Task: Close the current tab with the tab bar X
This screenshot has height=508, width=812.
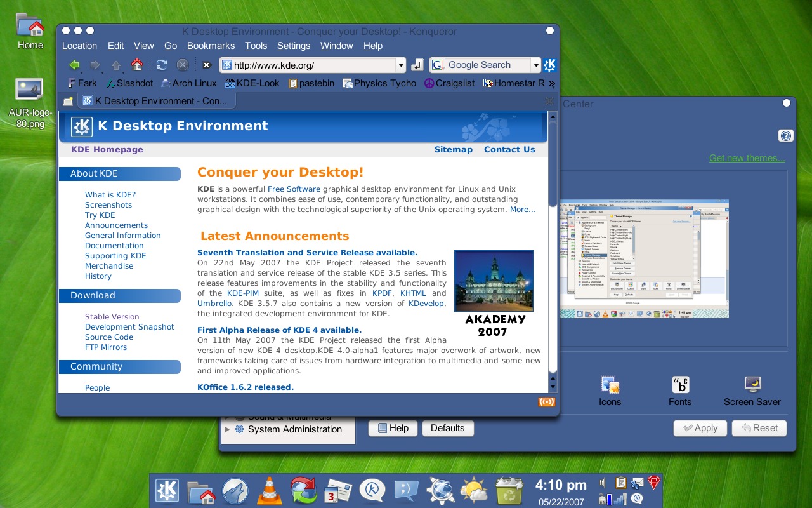Action: [x=550, y=101]
